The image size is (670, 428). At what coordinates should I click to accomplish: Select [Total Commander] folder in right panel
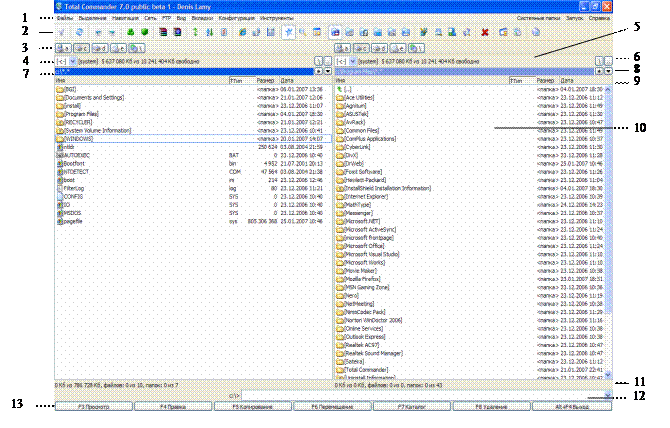tap(470, 370)
